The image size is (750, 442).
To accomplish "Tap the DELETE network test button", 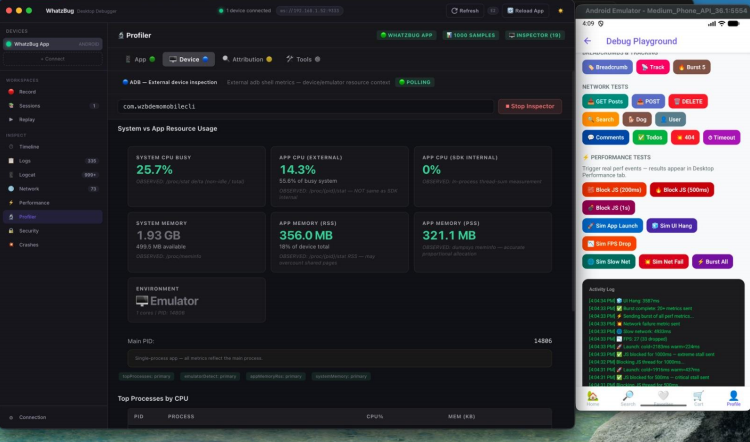I will (x=688, y=101).
